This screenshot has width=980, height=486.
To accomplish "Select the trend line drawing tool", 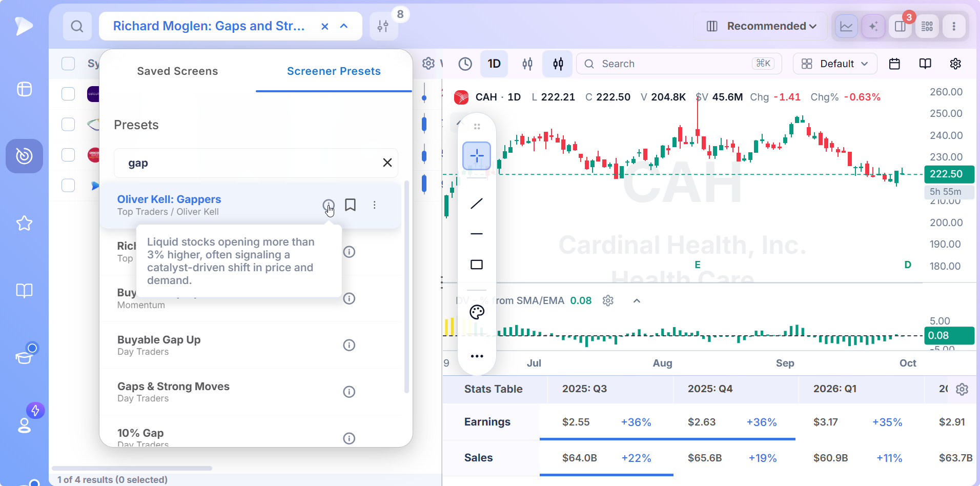I will (x=477, y=204).
